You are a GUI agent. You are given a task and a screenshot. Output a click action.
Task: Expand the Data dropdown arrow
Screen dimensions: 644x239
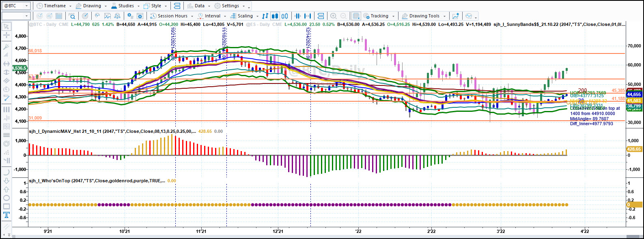coord(209,6)
